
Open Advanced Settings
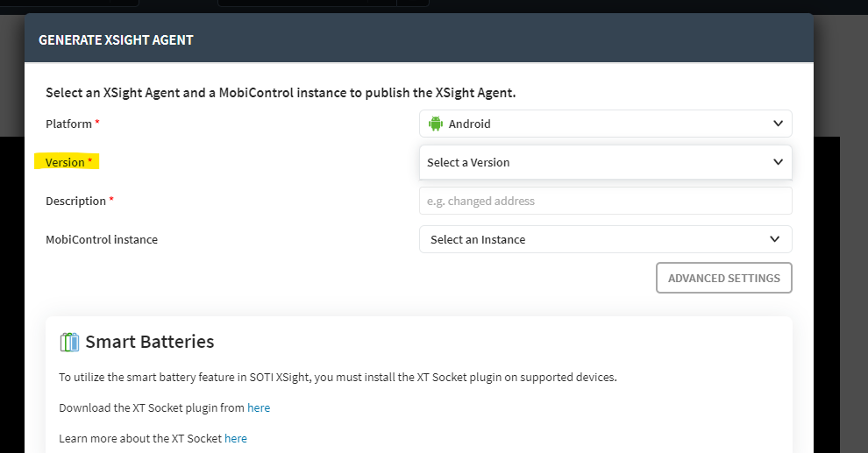click(x=724, y=278)
